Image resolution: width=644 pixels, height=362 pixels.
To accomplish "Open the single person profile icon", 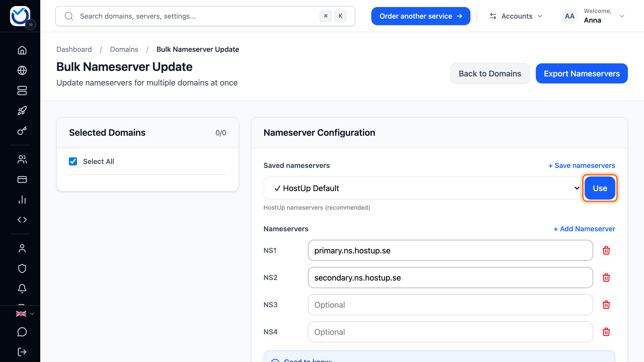I will pyautogui.click(x=22, y=248).
